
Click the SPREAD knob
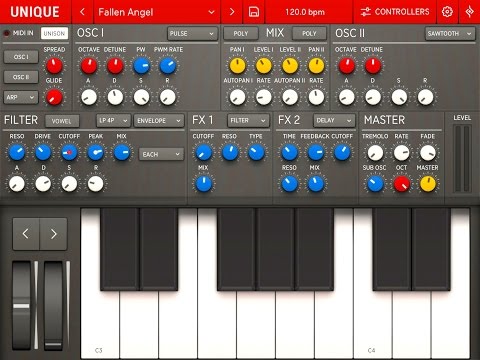pyautogui.click(x=54, y=66)
